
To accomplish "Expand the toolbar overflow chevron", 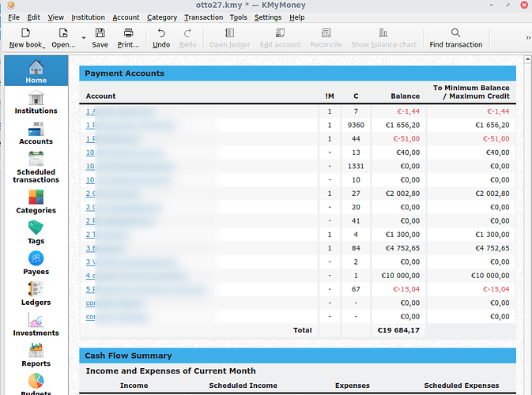I will point(527,37).
